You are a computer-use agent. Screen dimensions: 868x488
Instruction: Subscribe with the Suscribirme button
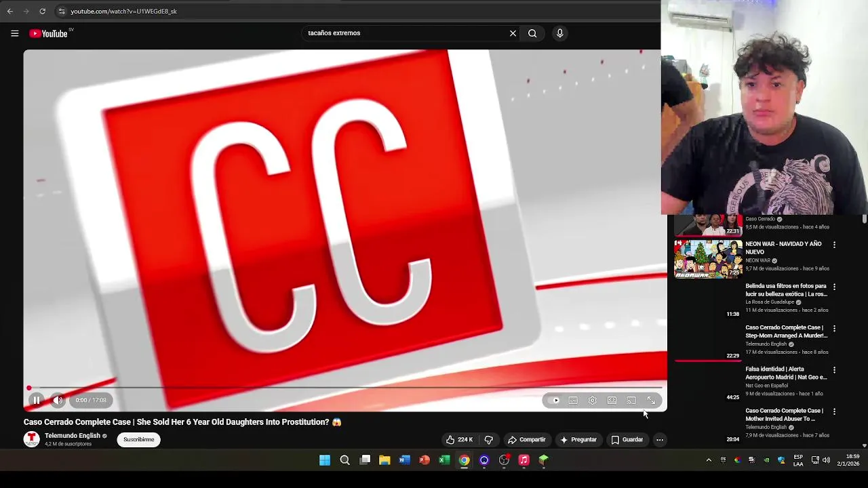pos(138,440)
